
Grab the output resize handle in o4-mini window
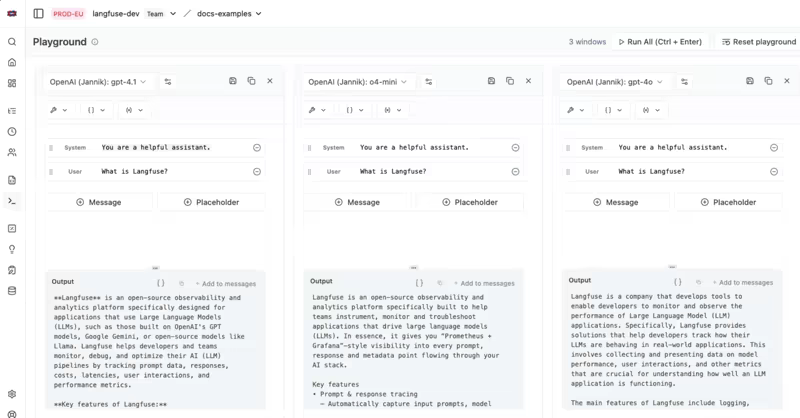coord(414,267)
